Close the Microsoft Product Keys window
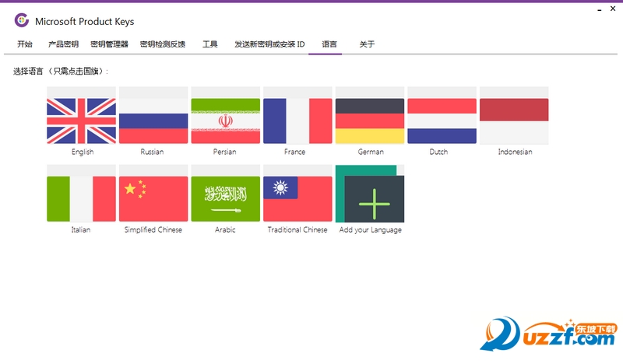Viewport: 623px width, 364px height. click(613, 9)
